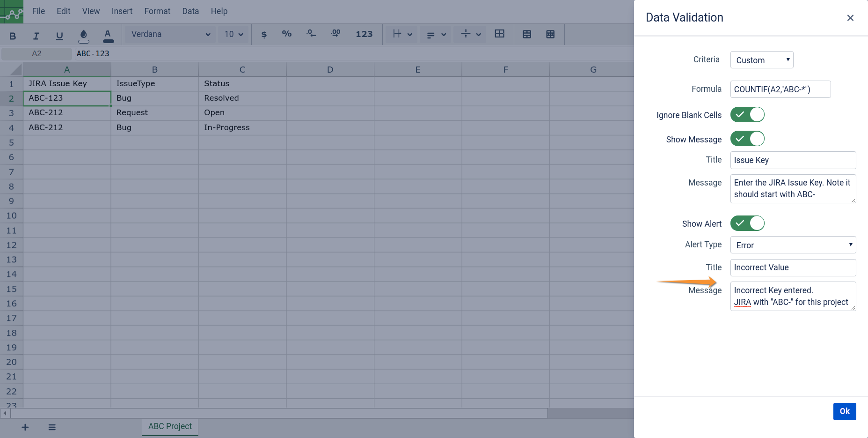Select column D header

(x=330, y=70)
